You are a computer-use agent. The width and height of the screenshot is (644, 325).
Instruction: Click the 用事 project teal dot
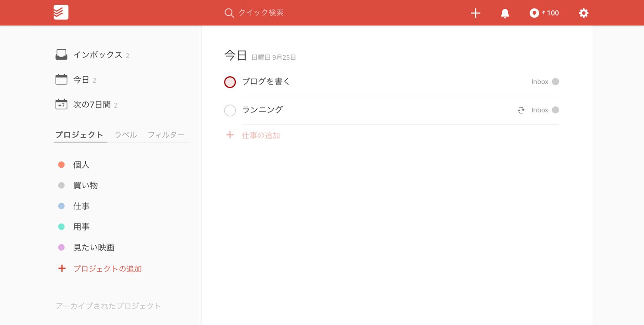61,227
